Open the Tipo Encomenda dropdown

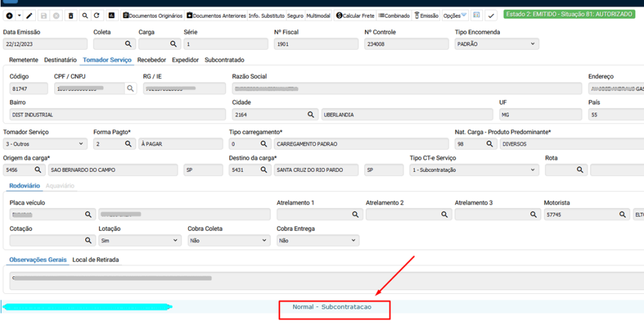496,44
